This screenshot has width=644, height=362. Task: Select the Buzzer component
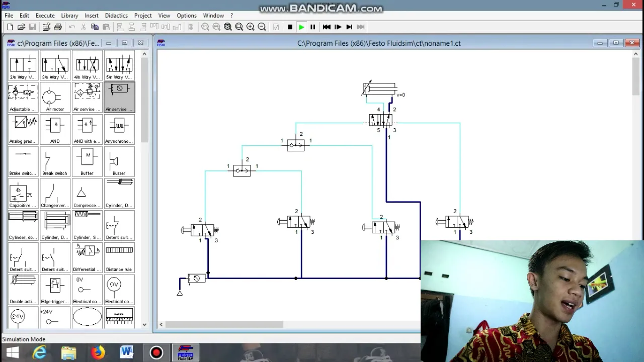pyautogui.click(x=119, y=161)
